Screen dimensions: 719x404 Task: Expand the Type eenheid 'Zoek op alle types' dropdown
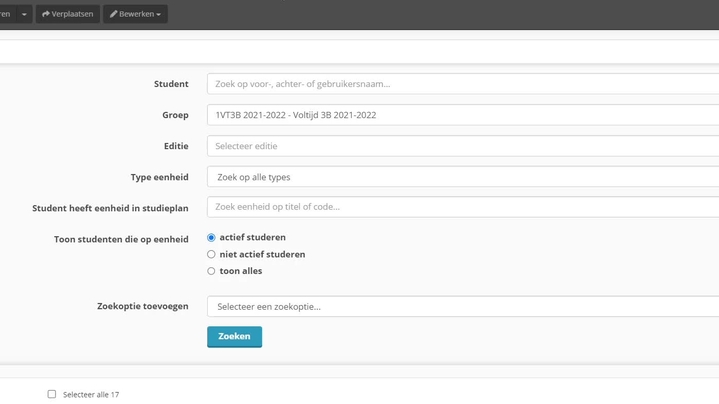click(463, 177)
